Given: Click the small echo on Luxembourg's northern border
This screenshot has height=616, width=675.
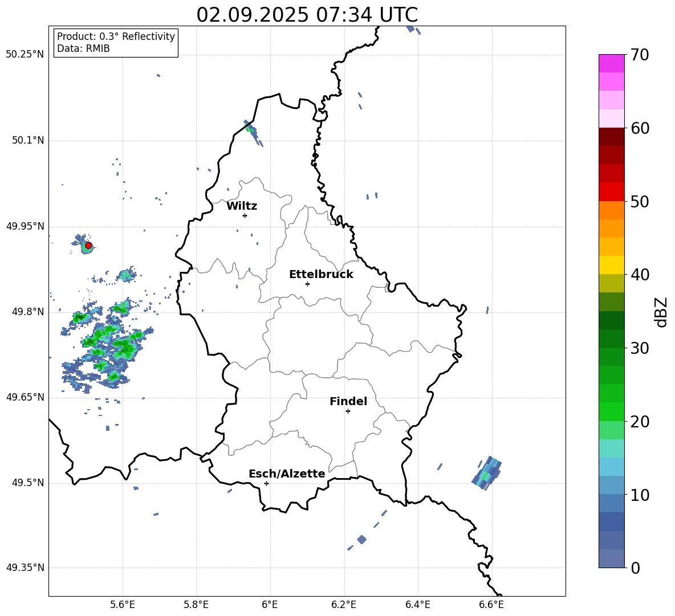Looking at the screenshot, I should tap(253, 133).
